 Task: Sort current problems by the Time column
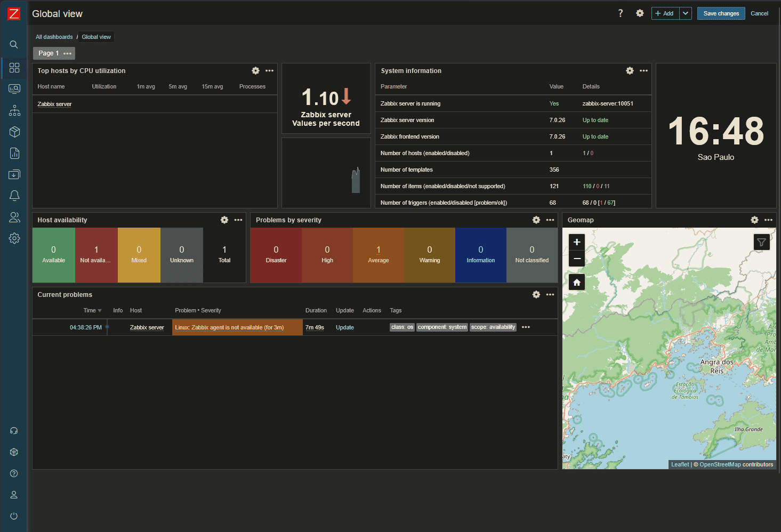(x=92, y=310)
